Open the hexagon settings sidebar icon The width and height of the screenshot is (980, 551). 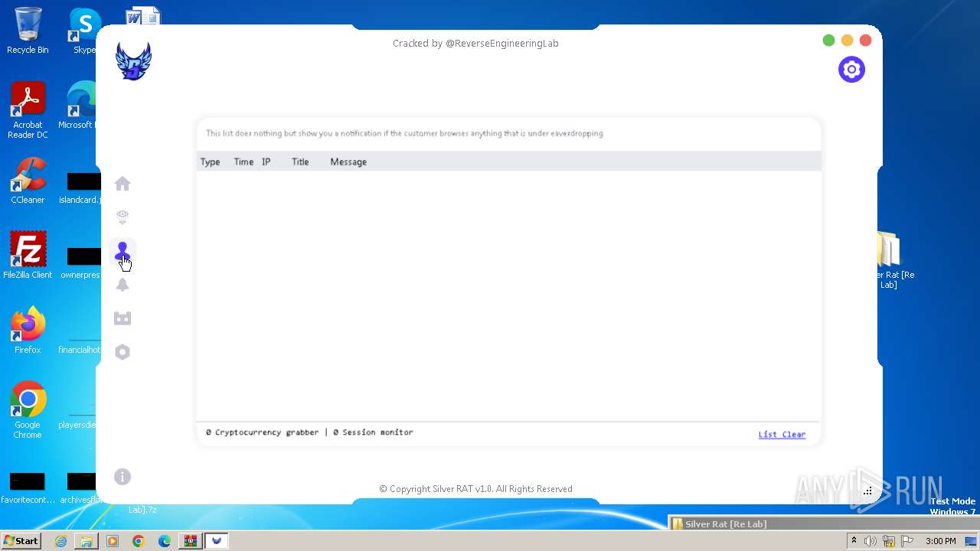pos(122,352)
